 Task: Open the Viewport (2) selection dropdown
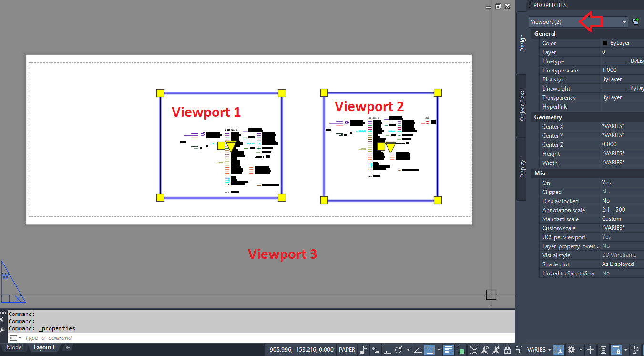[x=623, y=21]
